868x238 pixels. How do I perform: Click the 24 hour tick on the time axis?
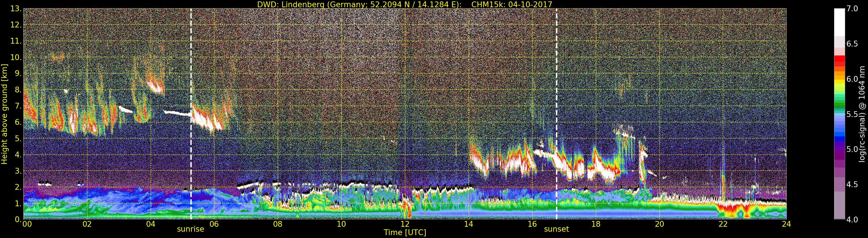click(x=786, y=224)
